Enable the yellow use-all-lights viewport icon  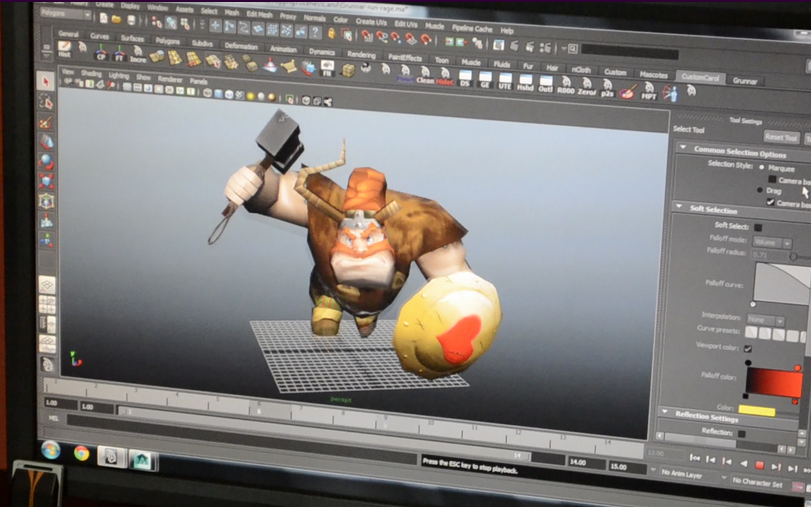coord(251,96)
